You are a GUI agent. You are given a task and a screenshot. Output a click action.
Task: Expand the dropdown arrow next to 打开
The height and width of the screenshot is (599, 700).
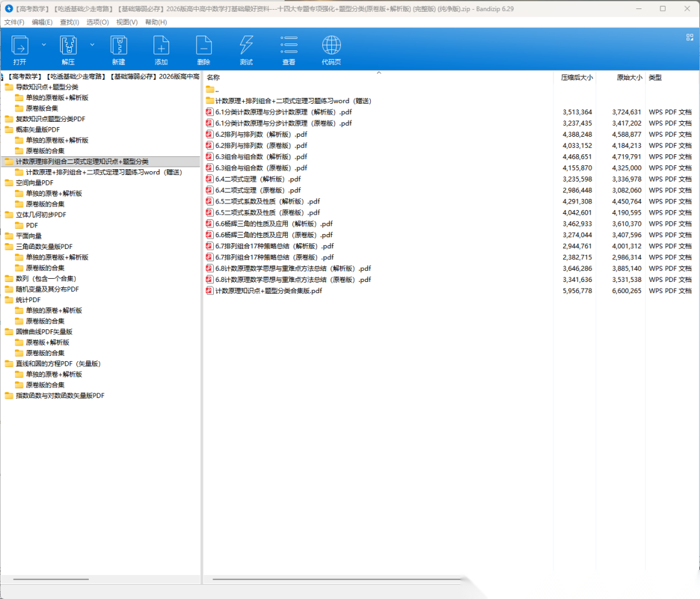[x=44, y=45]
